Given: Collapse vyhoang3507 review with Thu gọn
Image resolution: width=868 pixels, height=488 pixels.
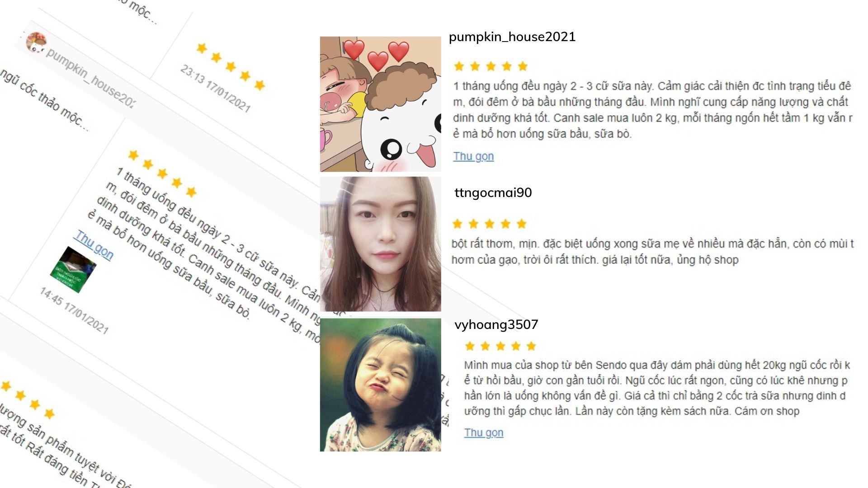Looking at the screenshot, I should 483,432.
